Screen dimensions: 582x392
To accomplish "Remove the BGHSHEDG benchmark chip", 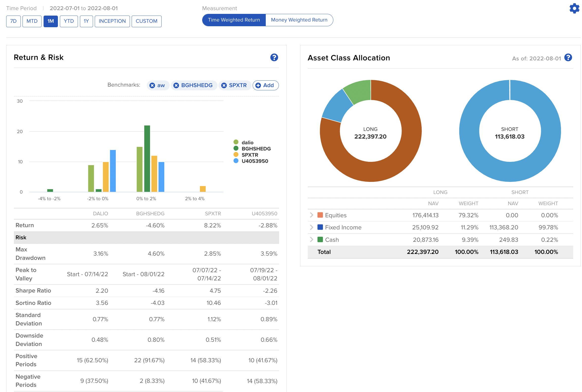I will pos(176,85).
